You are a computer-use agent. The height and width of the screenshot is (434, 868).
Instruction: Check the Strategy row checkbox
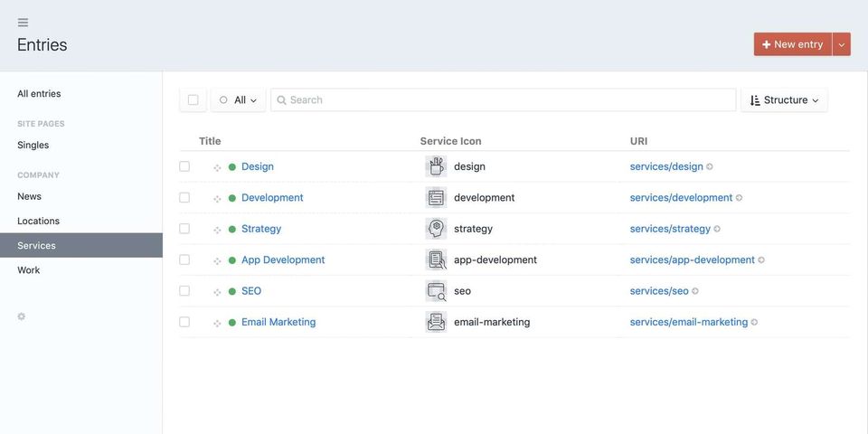coord(184,229)
